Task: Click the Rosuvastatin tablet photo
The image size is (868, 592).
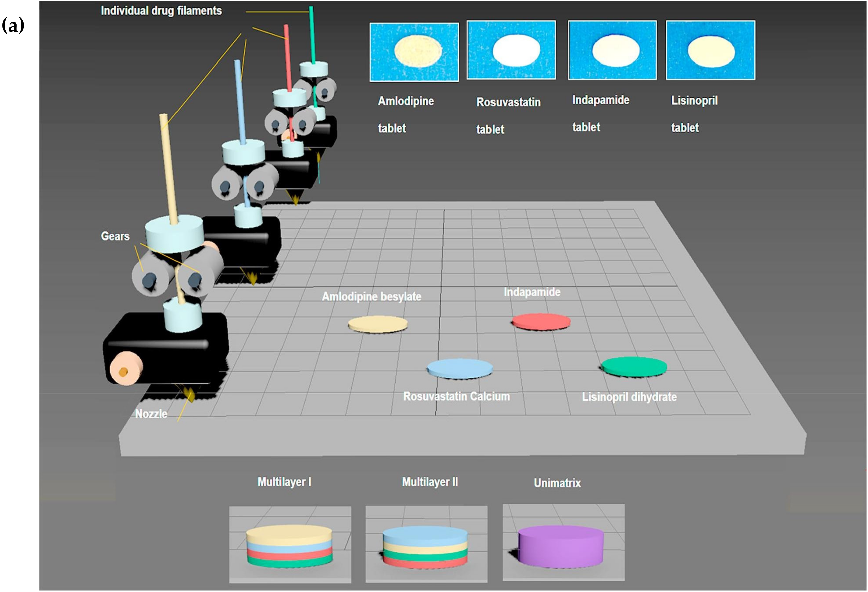Action: tap(511, 50)
